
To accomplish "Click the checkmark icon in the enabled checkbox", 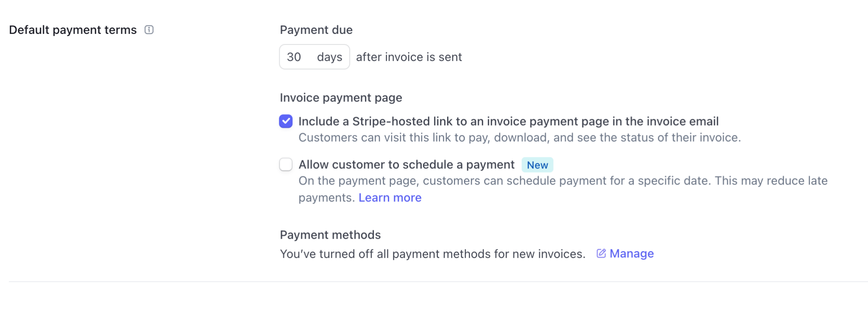I will pos(286,121).
